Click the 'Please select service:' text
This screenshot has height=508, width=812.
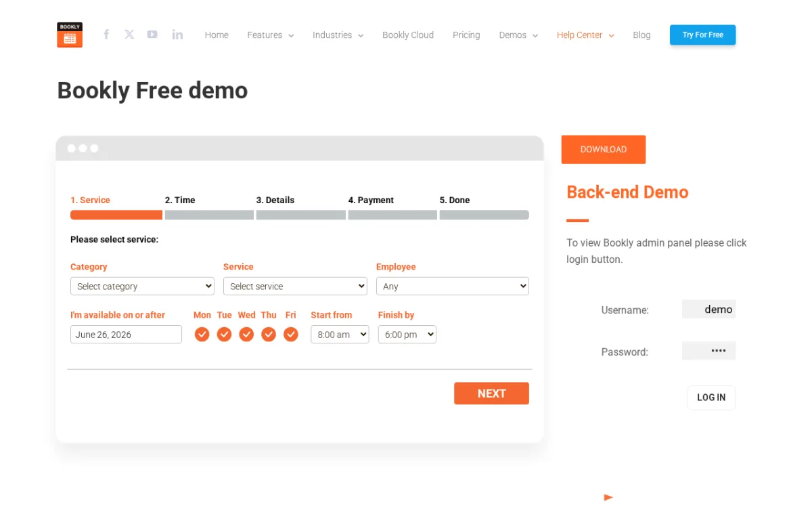[114, 240]
